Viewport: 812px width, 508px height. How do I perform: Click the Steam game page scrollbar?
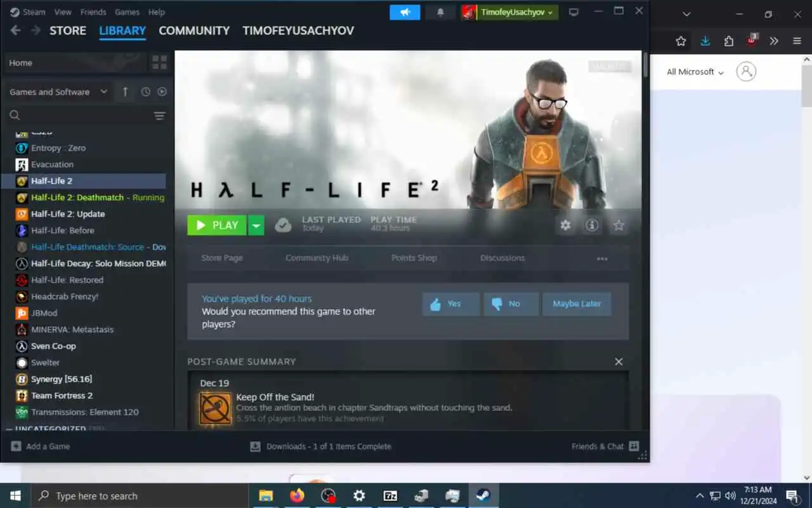pos(646,64)
